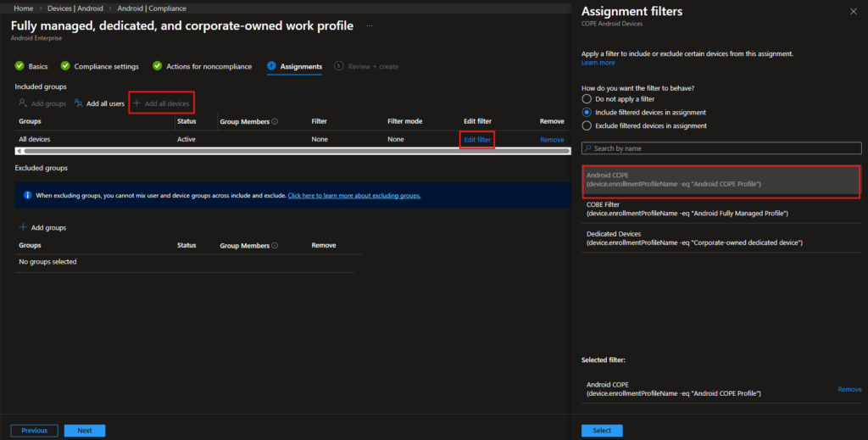
Task: Click the green checkmark icon for Basics
Action: point(19,66)
